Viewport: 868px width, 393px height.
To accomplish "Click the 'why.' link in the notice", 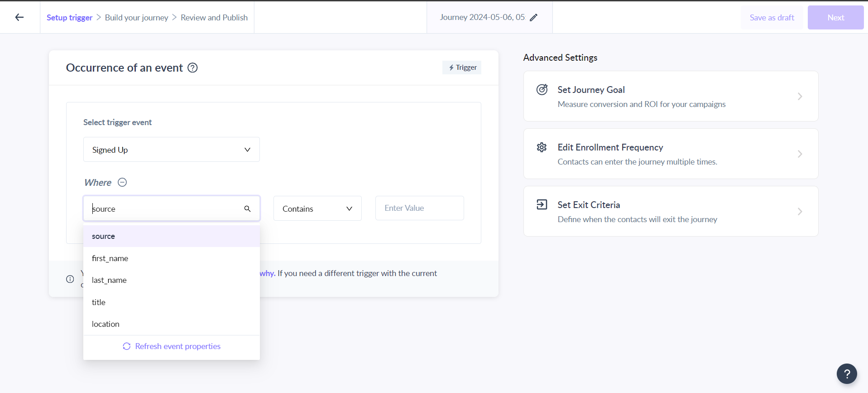I will [267, 273].
